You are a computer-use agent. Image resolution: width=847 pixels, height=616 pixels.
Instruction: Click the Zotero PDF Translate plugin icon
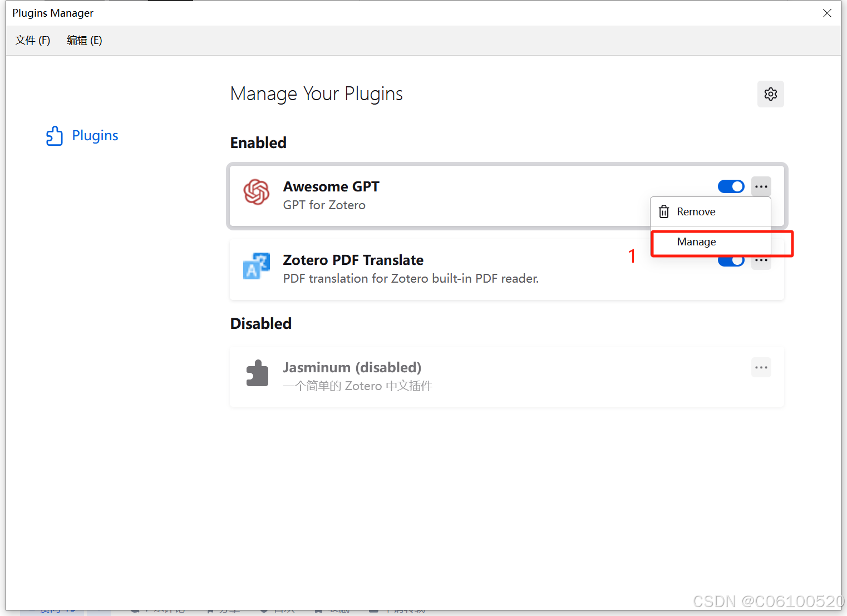pos(257,266)
